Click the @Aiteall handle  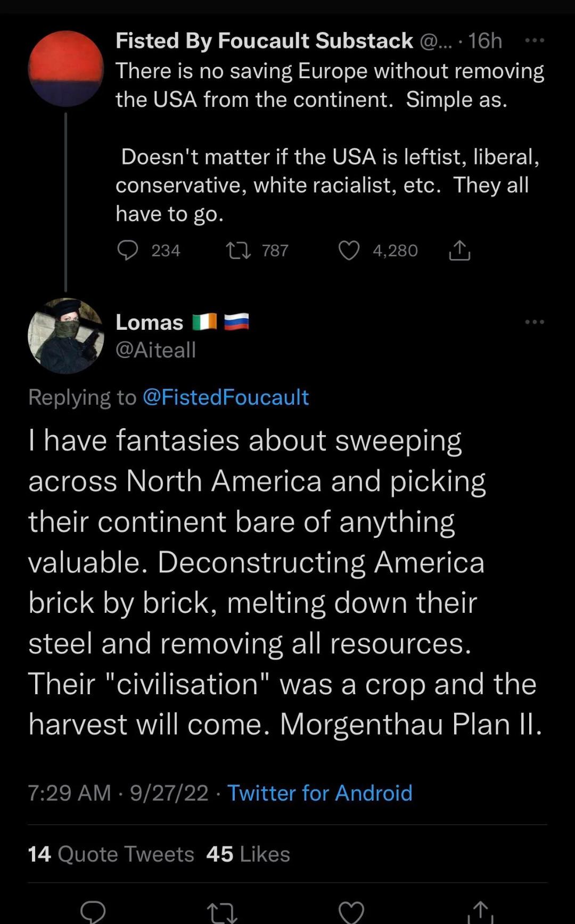pos(155,349)
